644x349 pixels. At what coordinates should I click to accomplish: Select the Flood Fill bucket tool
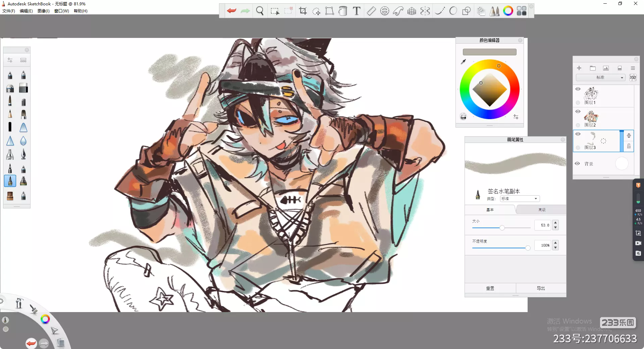coord(343,11)
